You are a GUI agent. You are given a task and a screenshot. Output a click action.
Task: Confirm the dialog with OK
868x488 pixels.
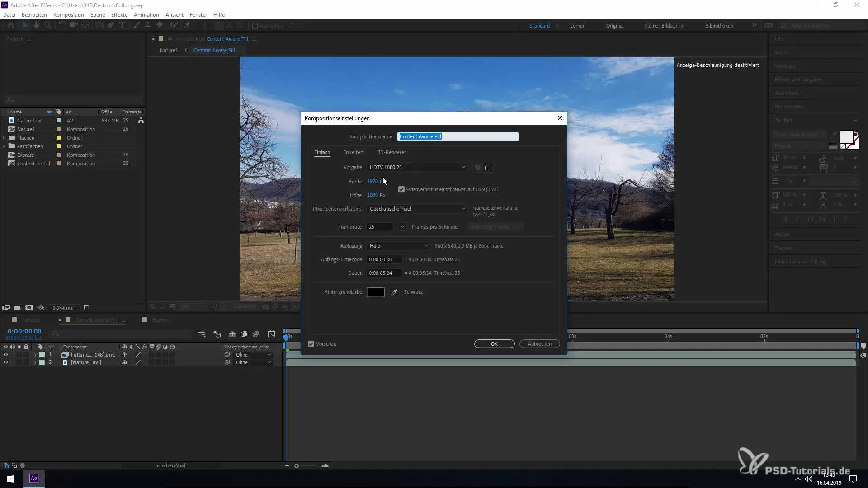tap(494, 344)
